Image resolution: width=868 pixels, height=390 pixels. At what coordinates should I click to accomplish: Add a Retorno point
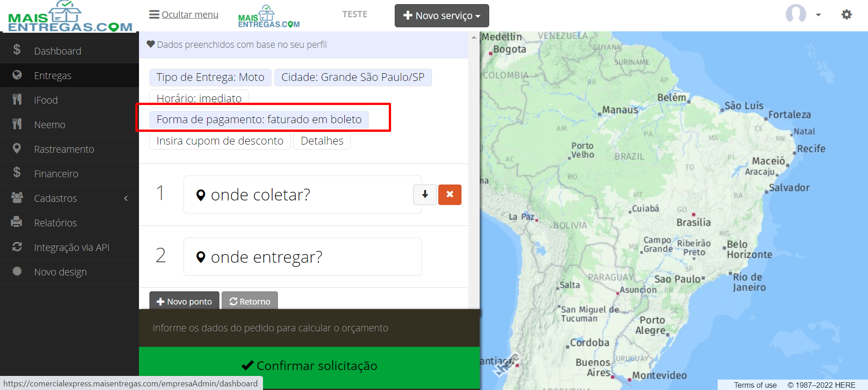[249, 301]
